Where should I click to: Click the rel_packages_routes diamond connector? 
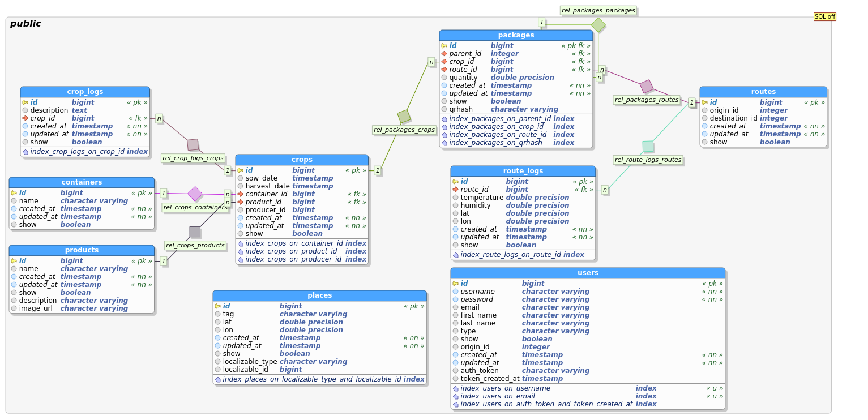pyautogui.click(x=647, y=87)
